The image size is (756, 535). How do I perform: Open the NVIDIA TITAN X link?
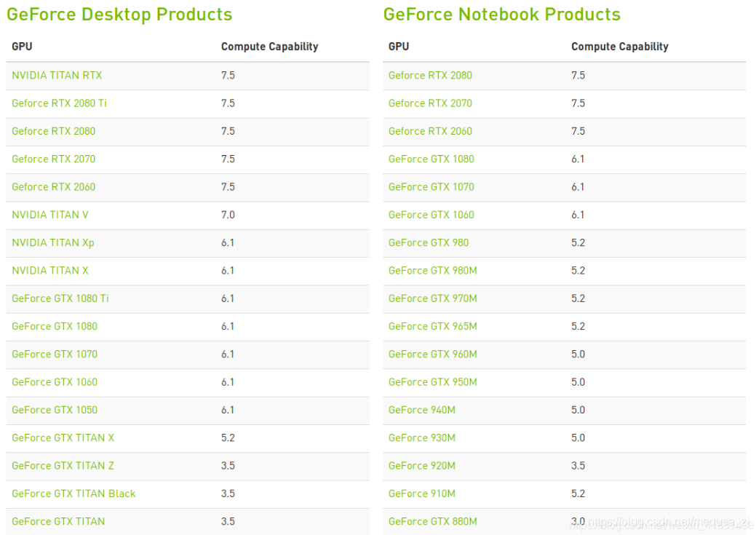pos(50,271)
